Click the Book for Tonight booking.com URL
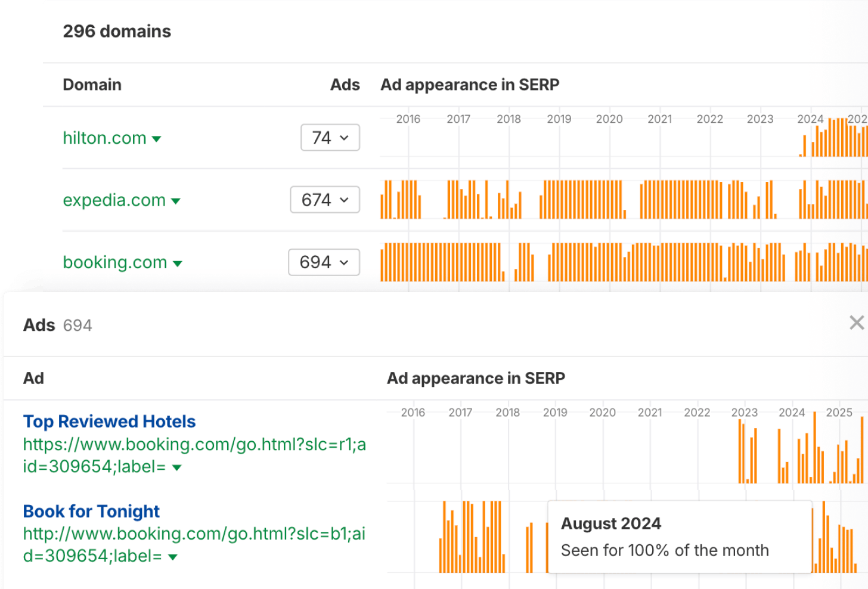This screenshot has width=868, height=589. pos(194,534)
